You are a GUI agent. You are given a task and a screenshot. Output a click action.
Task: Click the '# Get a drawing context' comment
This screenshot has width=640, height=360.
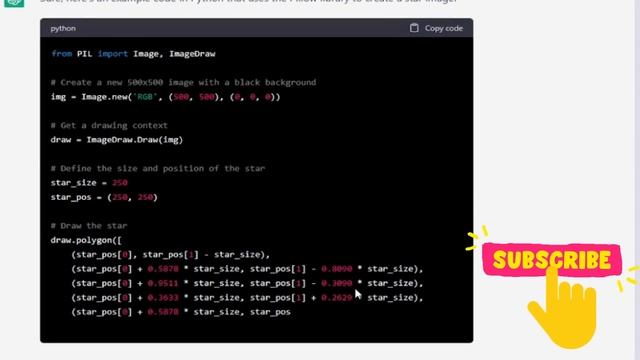tap(109, 126)
